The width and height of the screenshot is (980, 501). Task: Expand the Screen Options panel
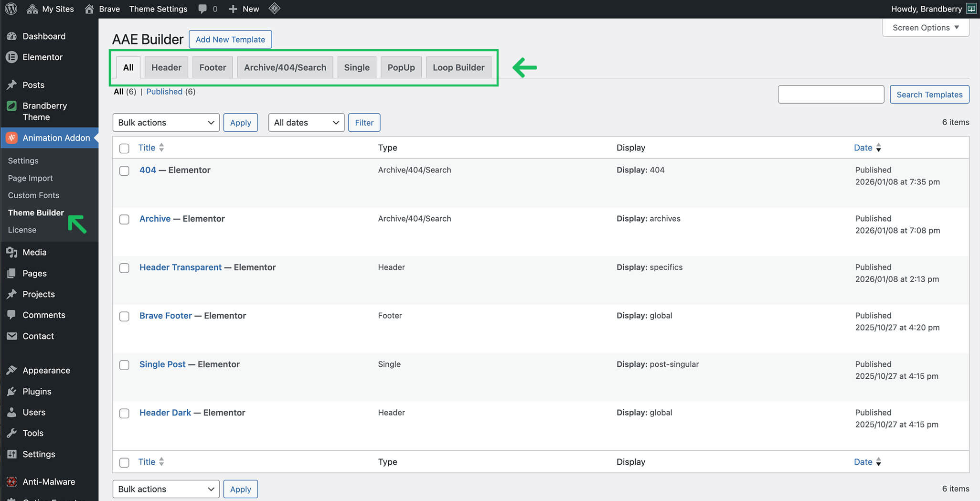(925, 28)
